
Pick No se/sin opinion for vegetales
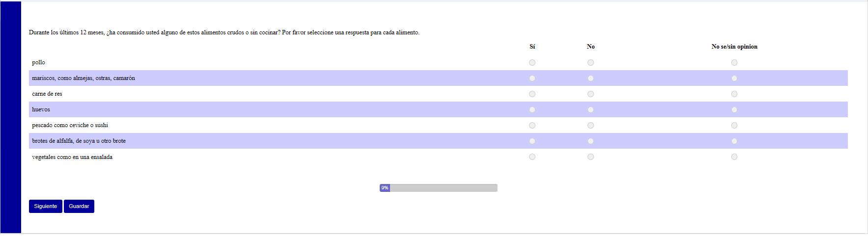pos(734,157)
